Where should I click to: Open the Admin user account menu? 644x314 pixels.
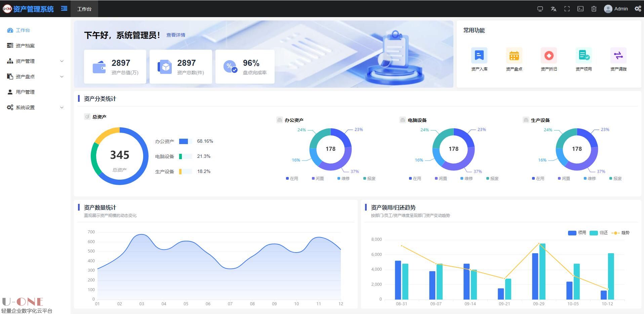point(616,9)
